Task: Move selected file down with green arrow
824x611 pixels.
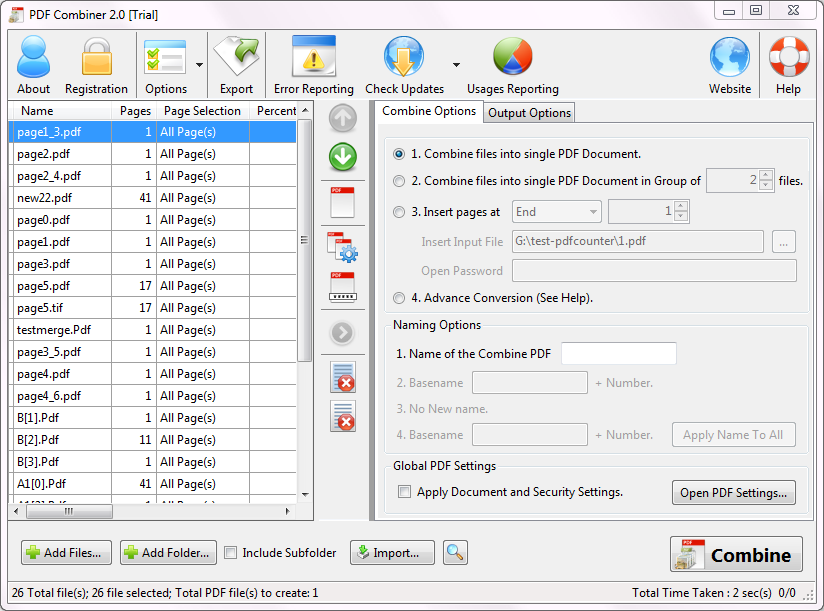Action: pos(343,157)
